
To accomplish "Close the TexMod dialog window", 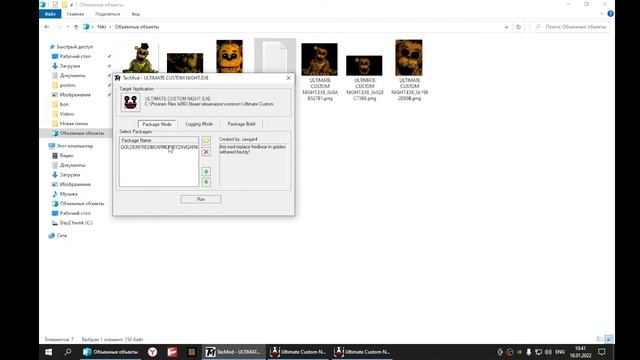I will [x=289, y=78].
